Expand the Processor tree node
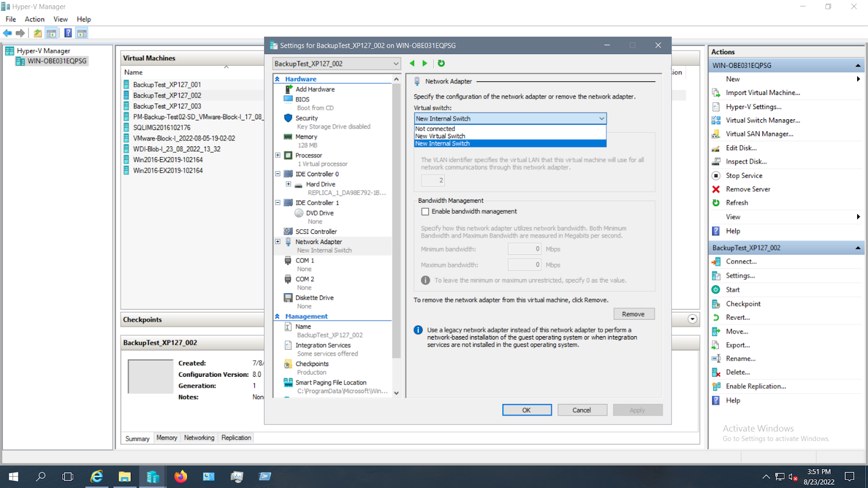 278,155
